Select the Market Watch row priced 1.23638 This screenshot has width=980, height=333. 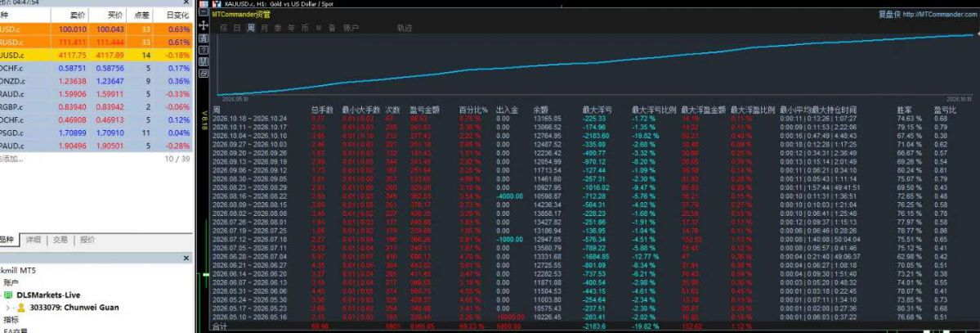click(96, 81)
